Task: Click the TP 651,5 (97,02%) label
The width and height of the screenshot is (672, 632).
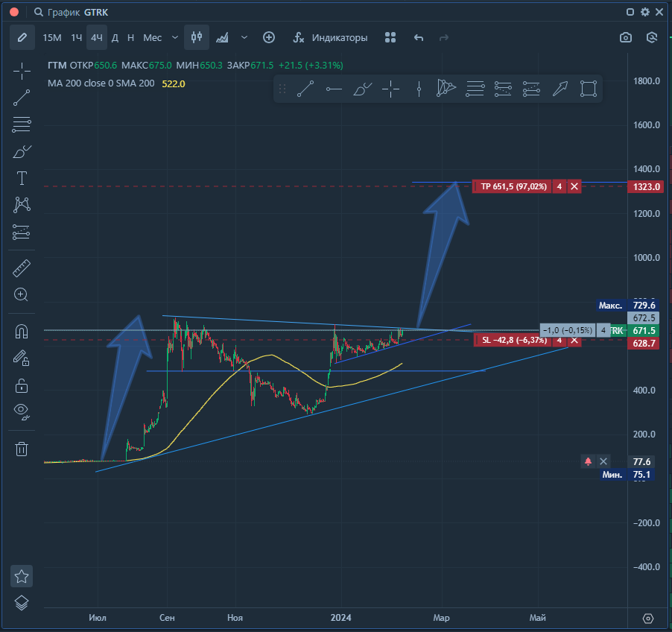Action: click(x=512, y=186)
